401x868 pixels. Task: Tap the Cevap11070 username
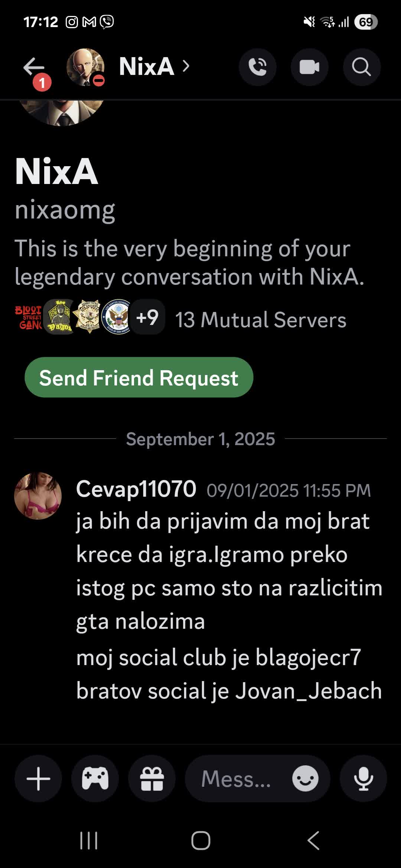(136, 489)
